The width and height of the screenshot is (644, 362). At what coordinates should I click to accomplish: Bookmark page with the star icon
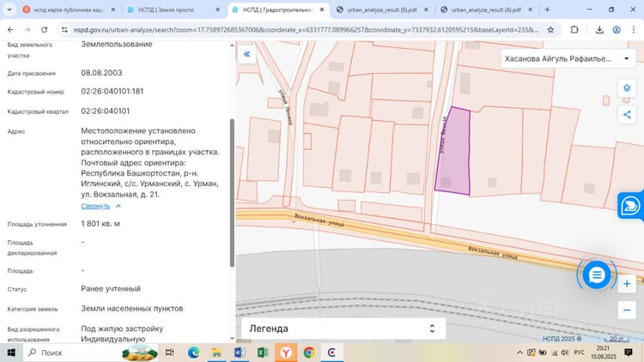pos(550,29)
